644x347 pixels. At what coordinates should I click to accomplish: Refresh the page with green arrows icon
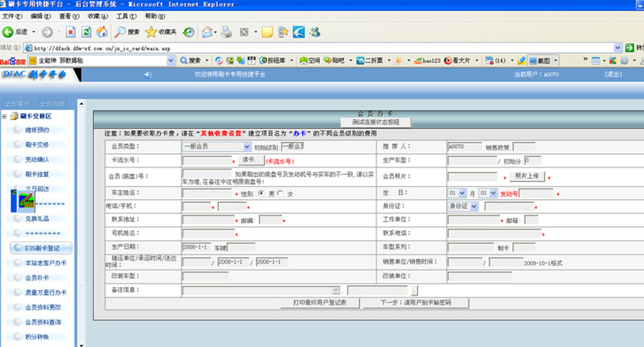pos(86,32)
